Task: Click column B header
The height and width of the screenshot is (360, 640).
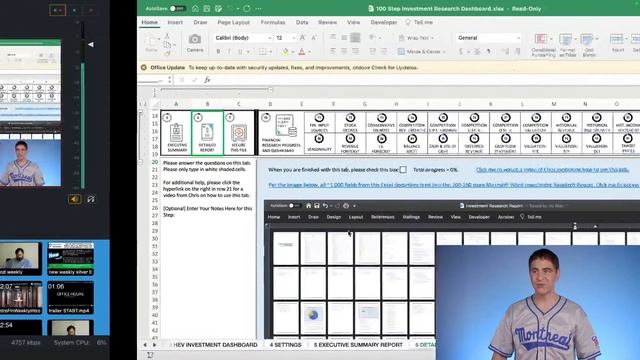Action: 207,104
